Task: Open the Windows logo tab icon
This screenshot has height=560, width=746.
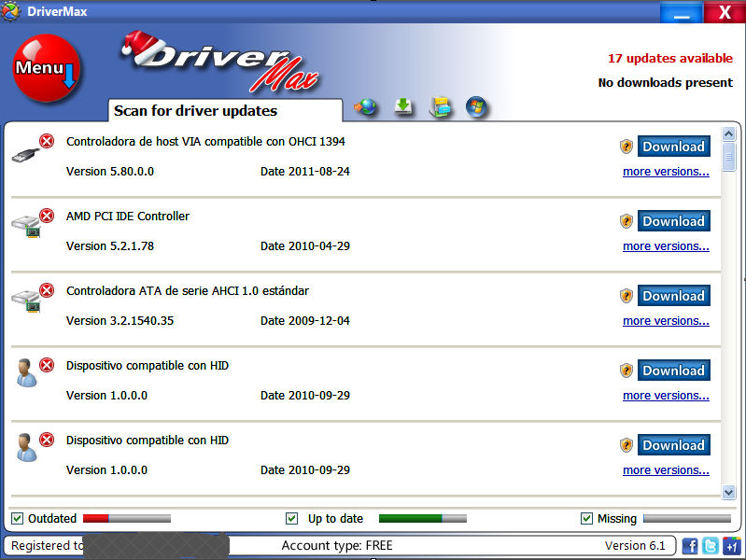Action: click(476, 106)
